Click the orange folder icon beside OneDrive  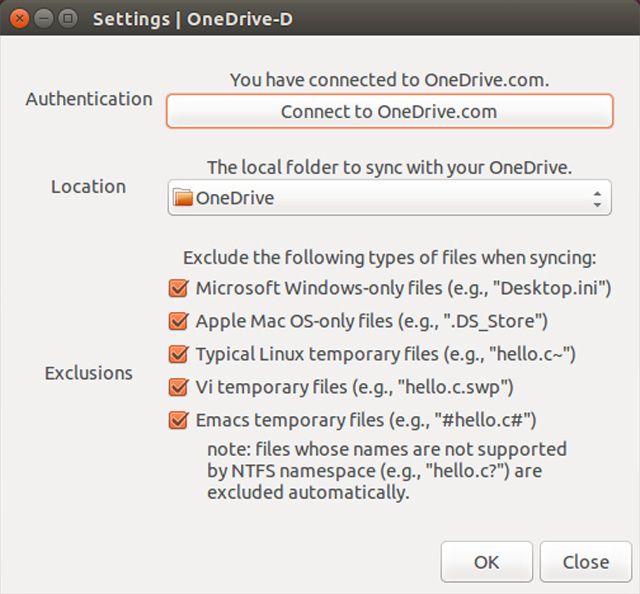coord(182,198)
